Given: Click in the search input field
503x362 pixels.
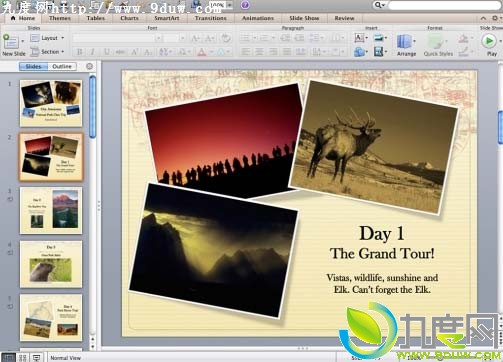Looking at the screenshot, I should (444, 5).
